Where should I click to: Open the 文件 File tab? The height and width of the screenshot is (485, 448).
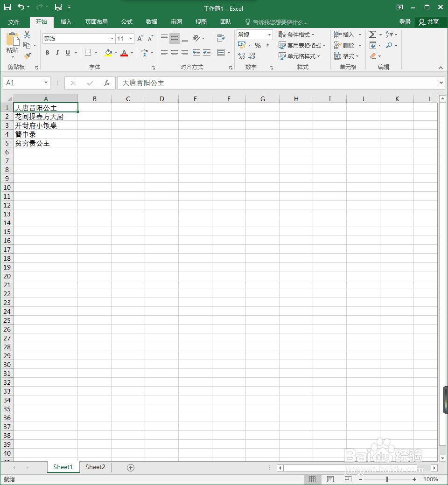[14, 22]
